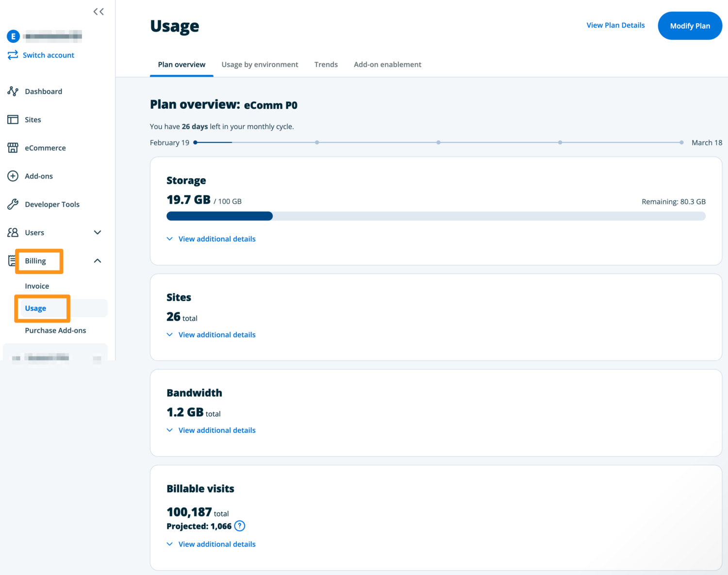Open View Plan Details
Viewport: 728px width, 575px height.
(x=615, y=25)
